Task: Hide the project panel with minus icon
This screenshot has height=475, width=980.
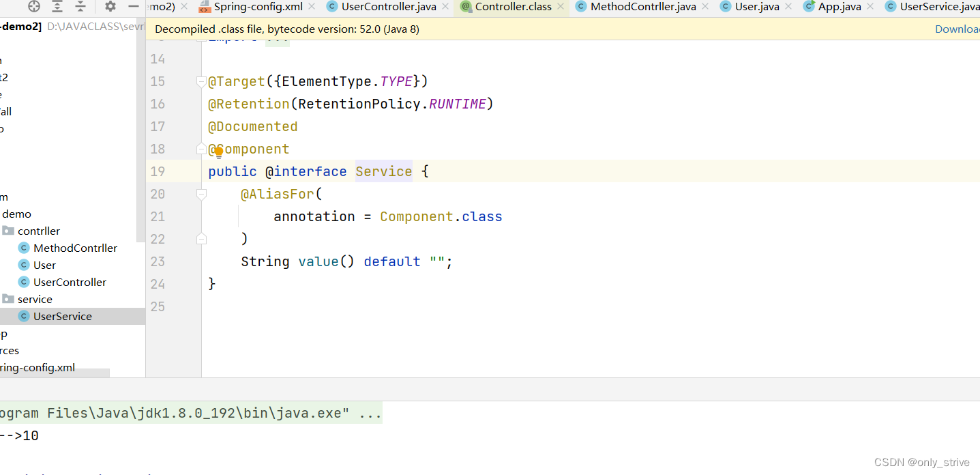Action: pyautogui.click(x=133, y=7)
